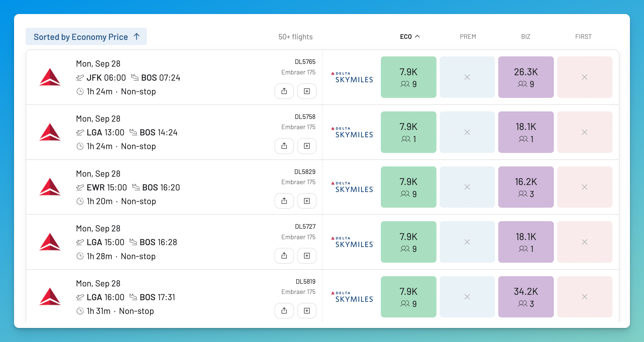Share flight DL5758 from LGA
The height and width of the screenshot is (342, 644).
pyautogui.click(x=284, y=146)
